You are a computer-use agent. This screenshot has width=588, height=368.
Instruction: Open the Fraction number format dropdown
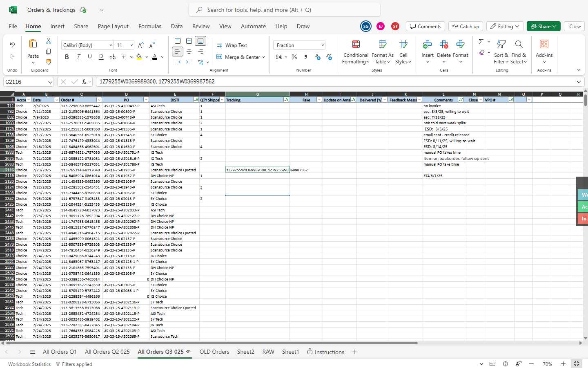[322, 45]
